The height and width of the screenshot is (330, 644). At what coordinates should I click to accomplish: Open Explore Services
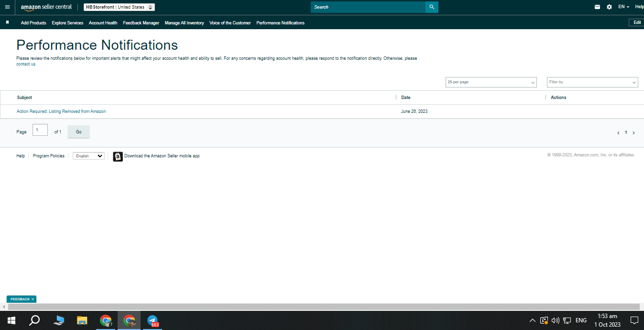(x=67, y=23)
